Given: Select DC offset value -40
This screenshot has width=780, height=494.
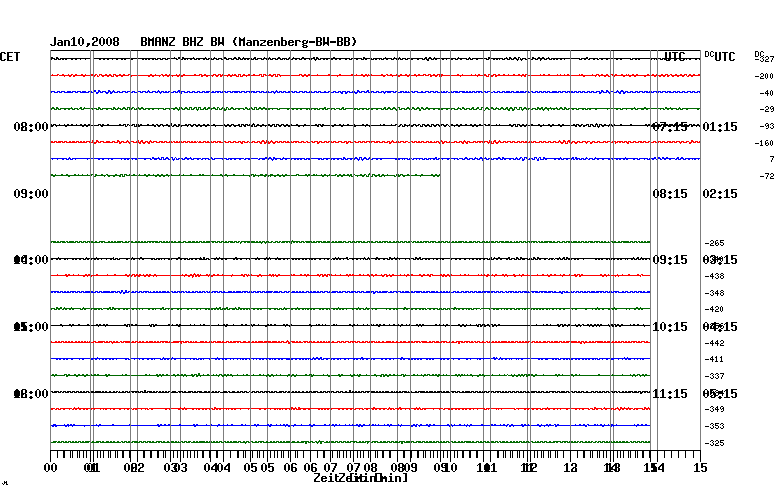Looking at the screenshot, I should coord(766,93).
